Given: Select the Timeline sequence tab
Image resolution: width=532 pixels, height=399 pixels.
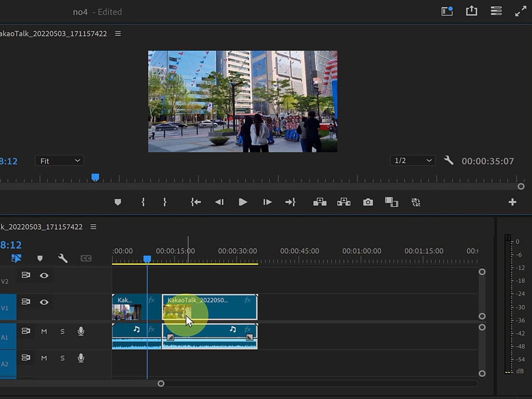Looking at the screenshot, I should [41, 227].
